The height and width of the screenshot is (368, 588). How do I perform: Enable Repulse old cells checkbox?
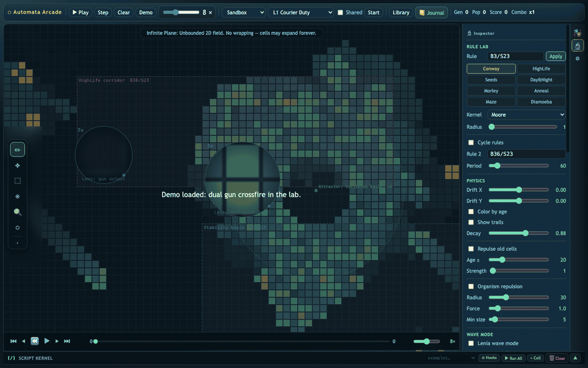click(471, 249)
